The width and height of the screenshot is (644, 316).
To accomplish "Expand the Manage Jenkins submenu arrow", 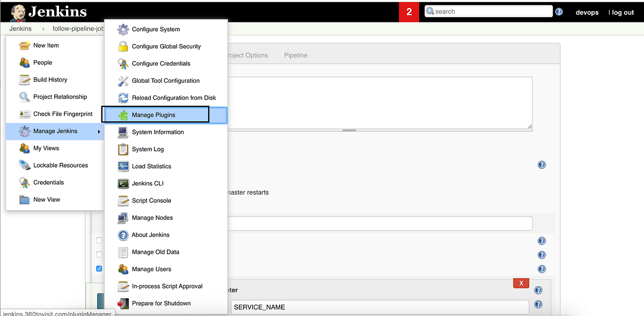I will tap(98, 131).
